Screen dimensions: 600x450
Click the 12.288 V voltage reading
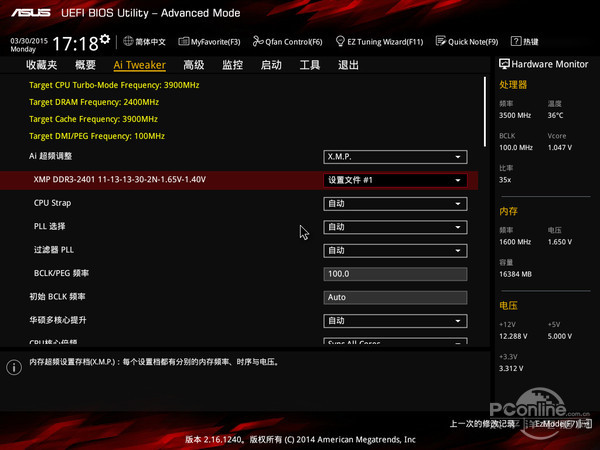(513, 336)
